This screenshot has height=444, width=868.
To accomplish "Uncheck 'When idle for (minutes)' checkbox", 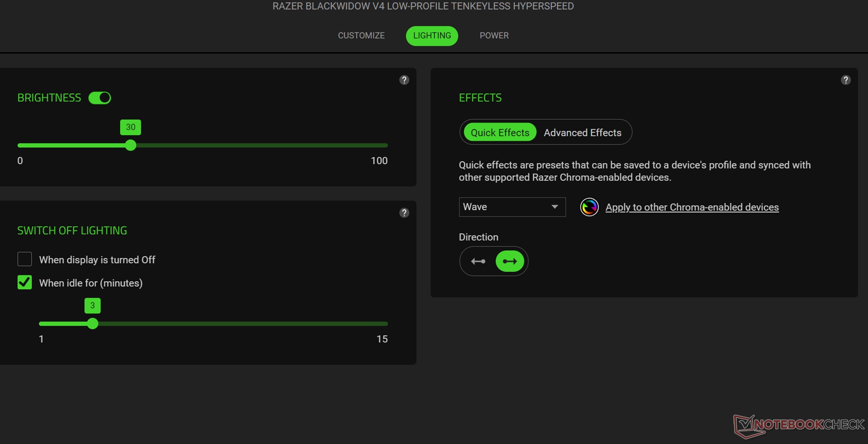I will tap(25, 282).
